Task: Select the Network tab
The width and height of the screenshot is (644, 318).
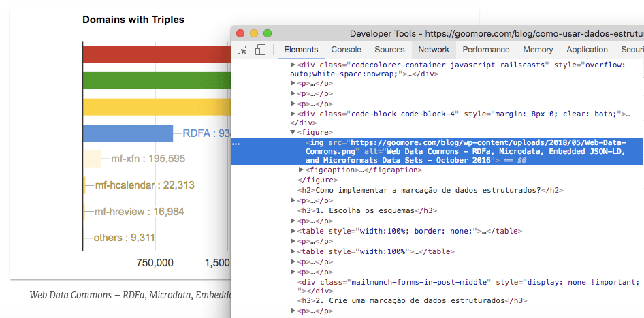Action: (x=434, y=50)
